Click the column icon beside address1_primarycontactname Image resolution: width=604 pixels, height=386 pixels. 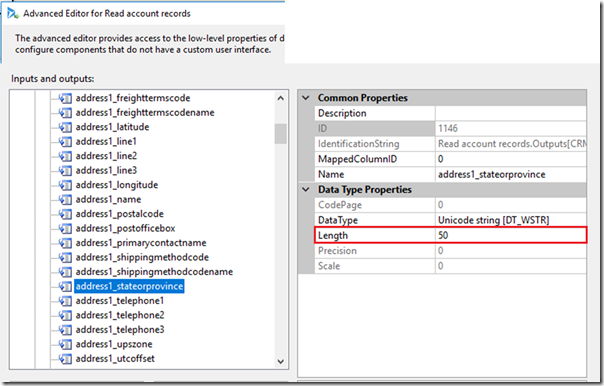tap(65, 243)
